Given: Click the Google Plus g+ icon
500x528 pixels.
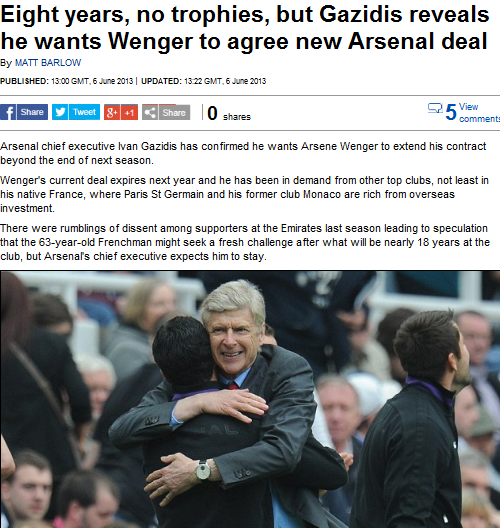Looking at the screenshot, I should (112, 112).
